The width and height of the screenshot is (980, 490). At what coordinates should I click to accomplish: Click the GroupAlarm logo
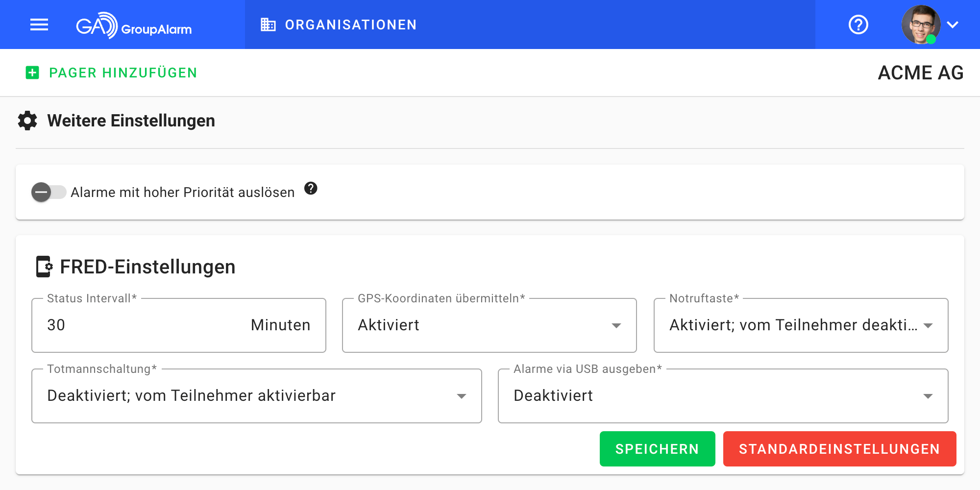pyautogui.click(x=134, y=25)
